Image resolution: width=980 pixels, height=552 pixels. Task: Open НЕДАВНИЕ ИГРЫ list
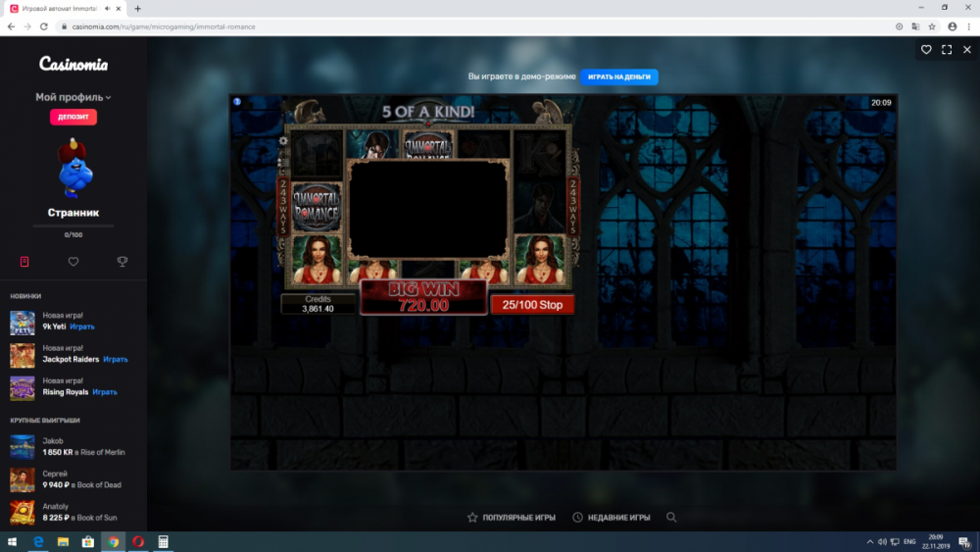click(x=612, y=517)
